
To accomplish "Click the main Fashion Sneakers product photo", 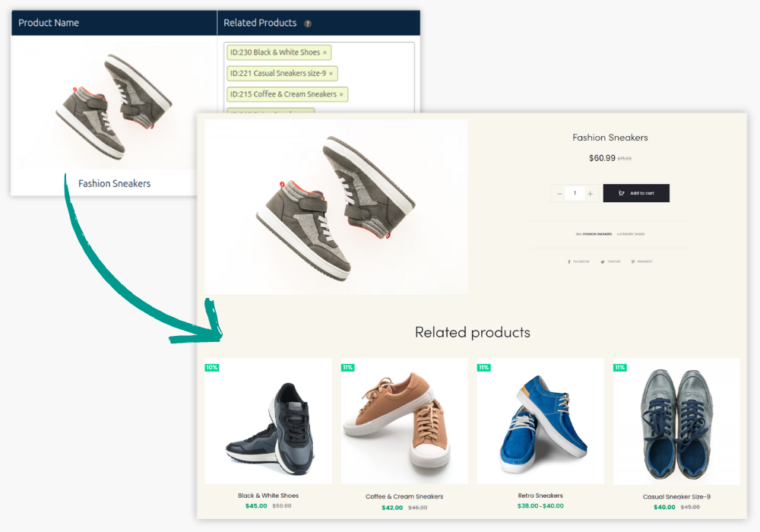I will pos(337,207).
